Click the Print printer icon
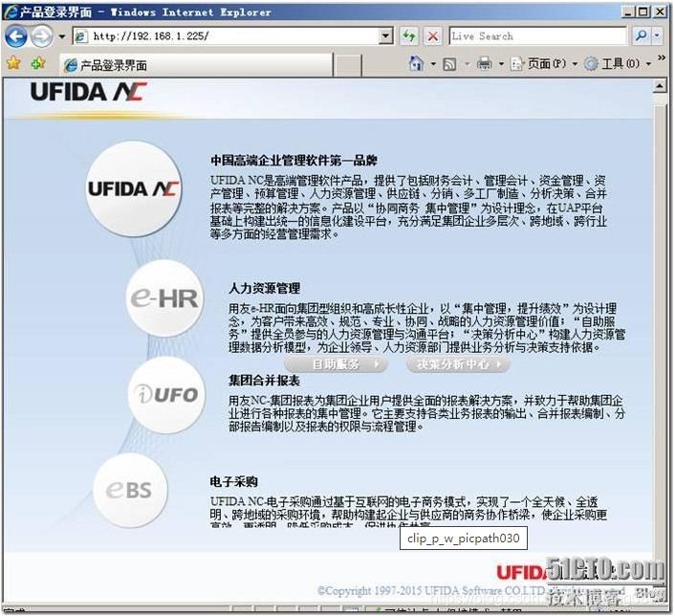This screenshot has height=616, width=675. [485, 64]
